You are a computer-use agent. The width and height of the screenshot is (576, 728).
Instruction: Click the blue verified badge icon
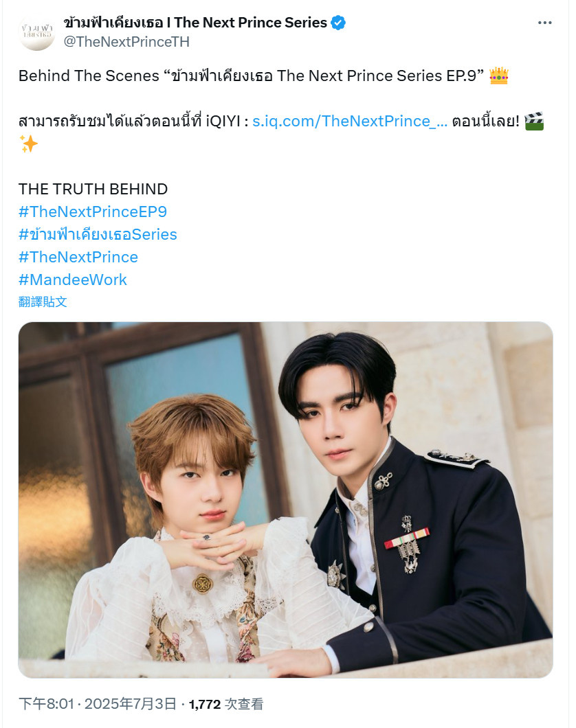[x=338, y=22]
